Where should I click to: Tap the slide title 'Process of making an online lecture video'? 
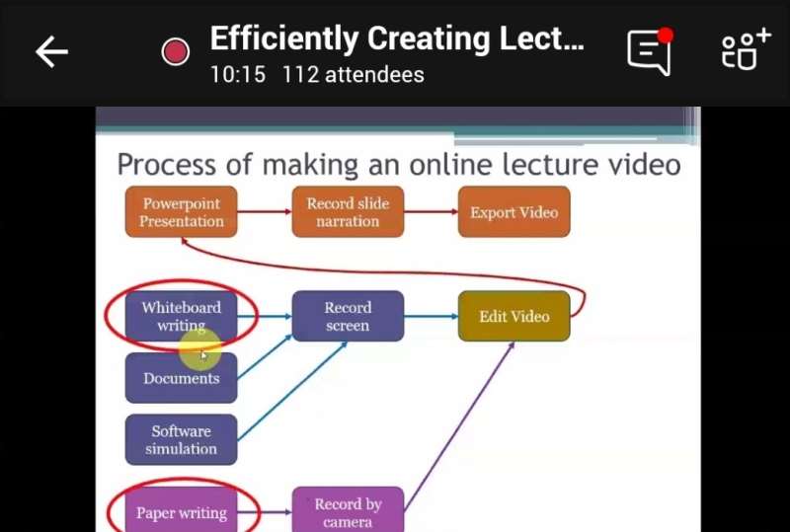point(398,163)
